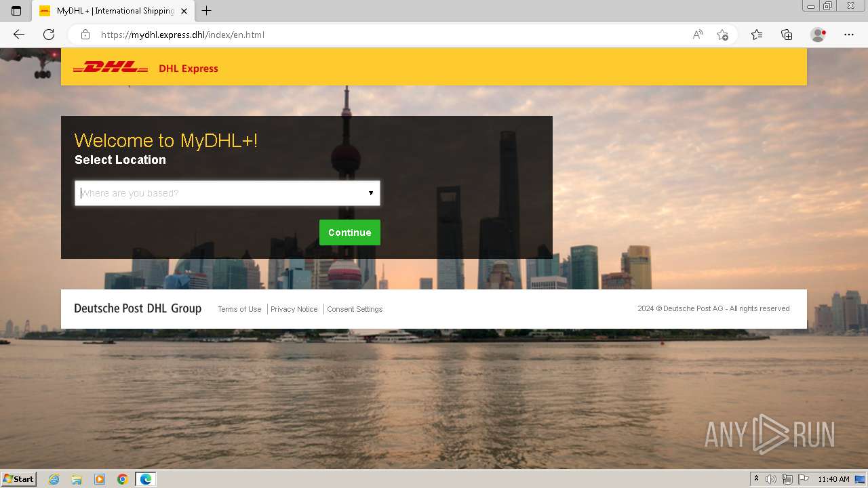Screen dimensions: 868x488
Task: Click the copyright Deutsche Post AG text
Action: pos(713,308)
